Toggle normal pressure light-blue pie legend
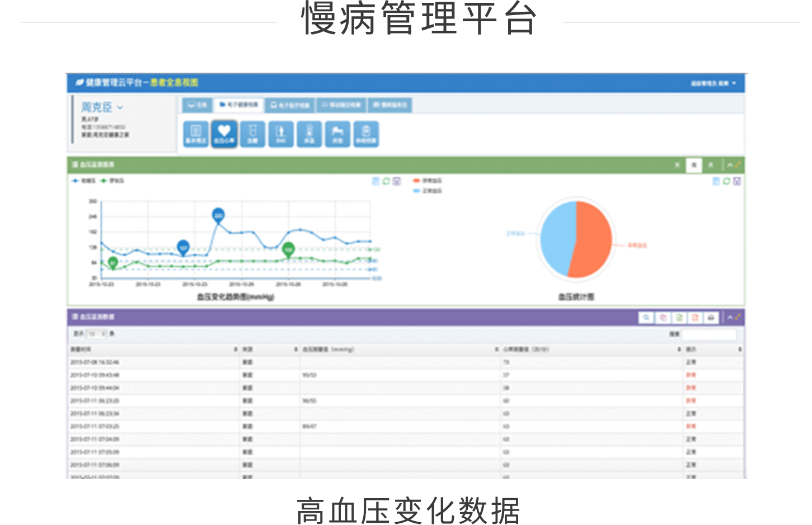 pos(427,191)
